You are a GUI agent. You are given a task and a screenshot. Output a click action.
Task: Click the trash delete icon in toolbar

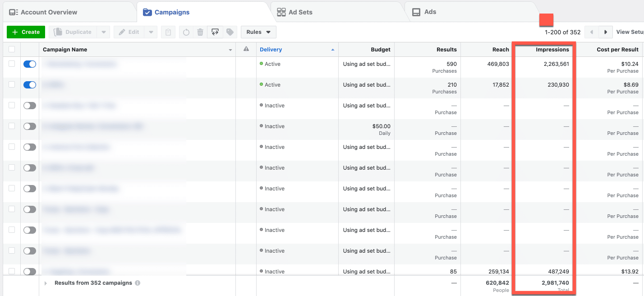coord(200,32)
